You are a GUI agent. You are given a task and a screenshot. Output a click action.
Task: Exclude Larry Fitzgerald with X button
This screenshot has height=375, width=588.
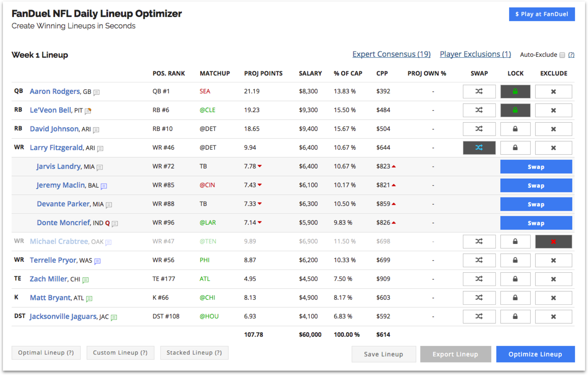point(554,148)
